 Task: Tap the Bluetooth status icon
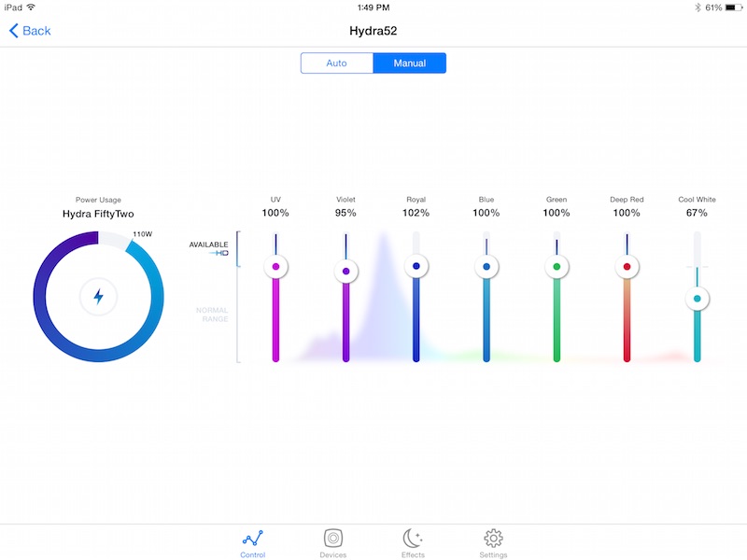(x=697, y=7)
